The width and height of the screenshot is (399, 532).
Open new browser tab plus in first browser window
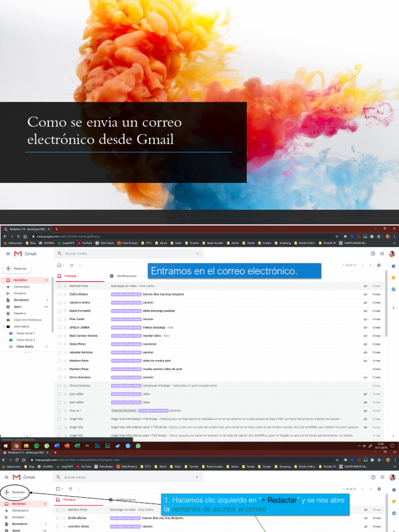tap(56, 229)
